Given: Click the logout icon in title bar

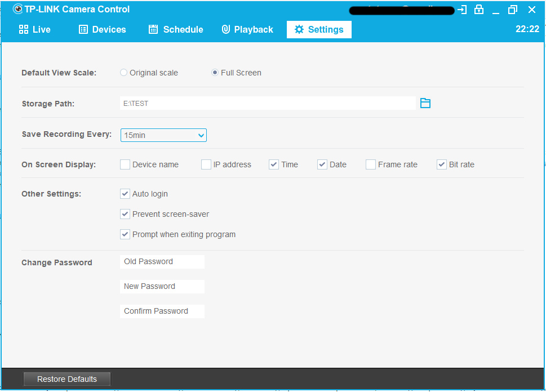Looking at the screenshot, I should 462,10.
